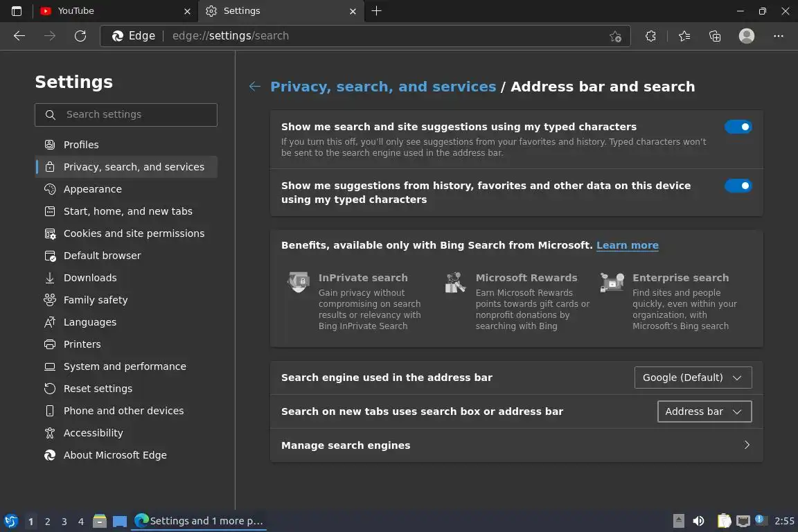
Task: Open Phone and other devices settings
Action: [125, 410]
